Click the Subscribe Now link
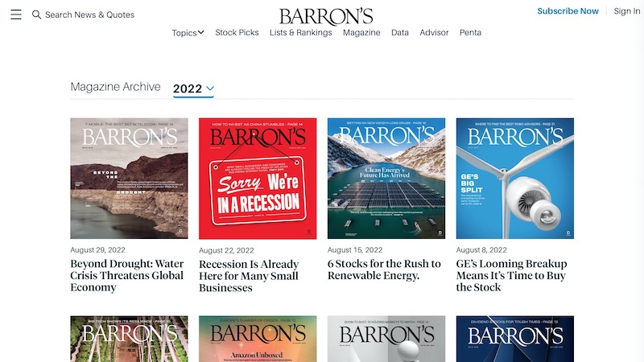Screen dimensions: 644x362 pyautogui.click(x=568, y=11)
